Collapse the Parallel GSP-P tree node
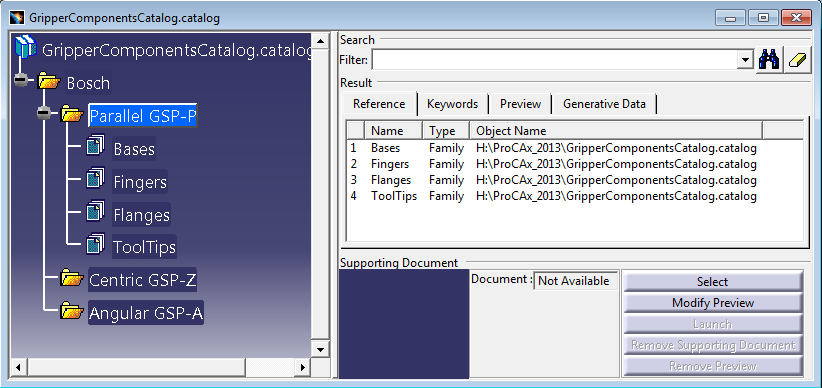Viewport: 822px width, 388px height. tap(44, 113)
